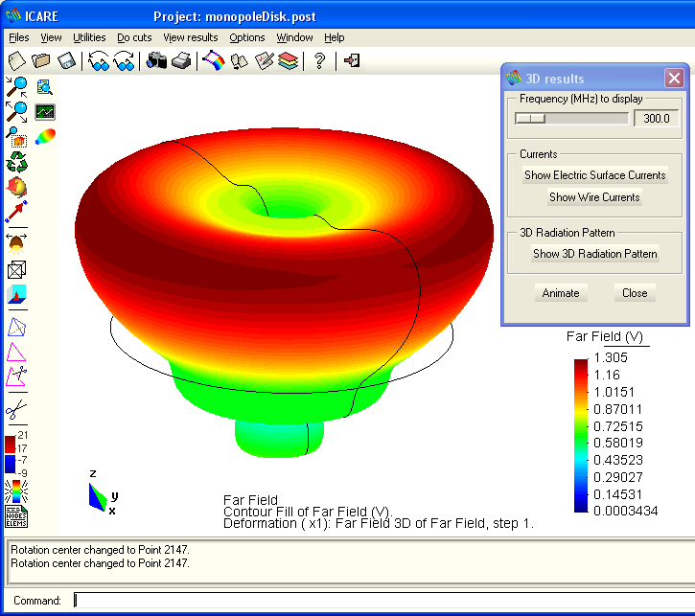Screen dimensions: 695x616
Task: Open the View menu
Action: [x=51, y=37]
